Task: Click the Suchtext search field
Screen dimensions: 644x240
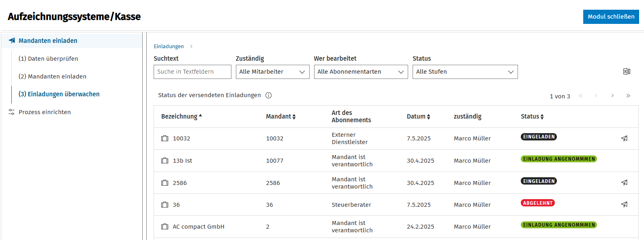Action: tap(192, 72)
